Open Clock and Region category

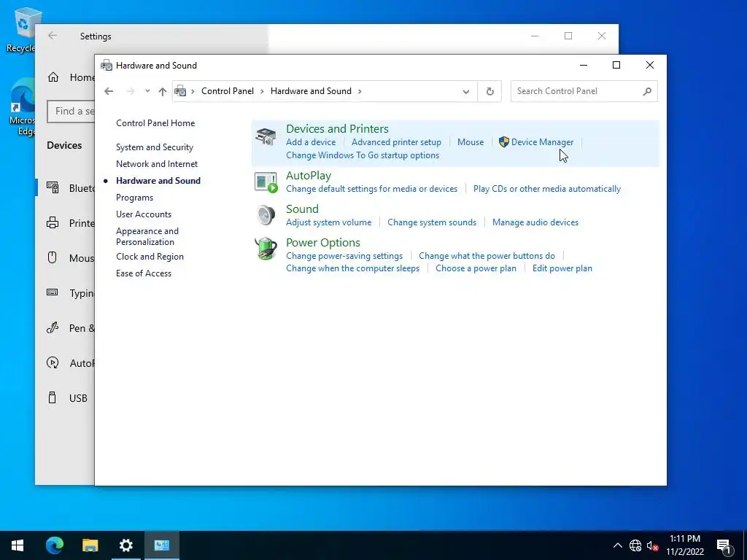tap(150, 256)
